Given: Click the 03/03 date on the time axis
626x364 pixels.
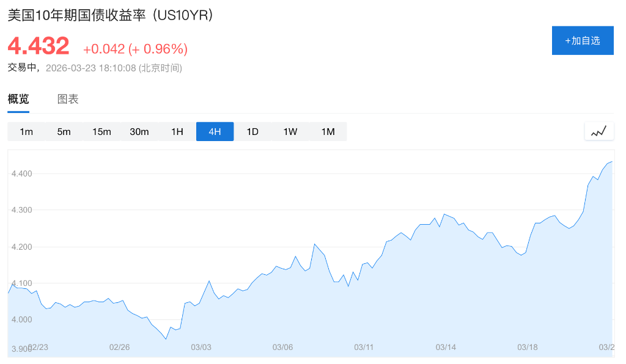Looking at the screenshot, I should [x=201, y=347].
